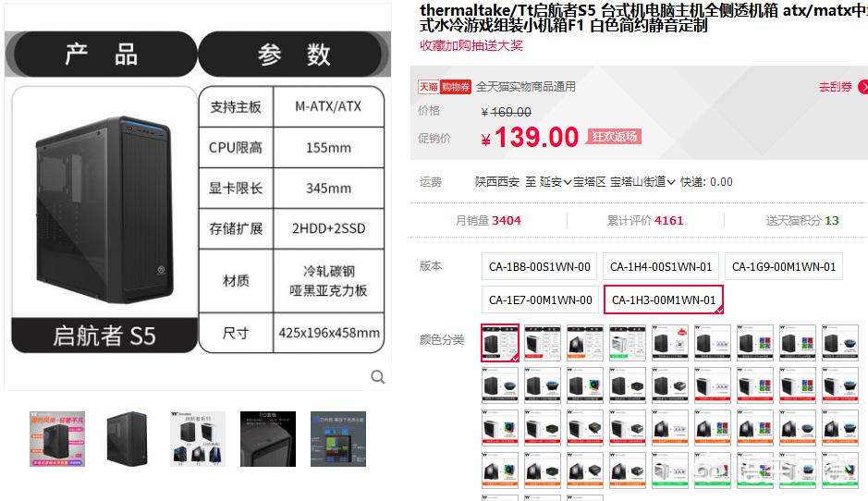Open the single black case thumbnail
Image resolution: width=868 pixels, height=501 pixels.
point(128,439)
